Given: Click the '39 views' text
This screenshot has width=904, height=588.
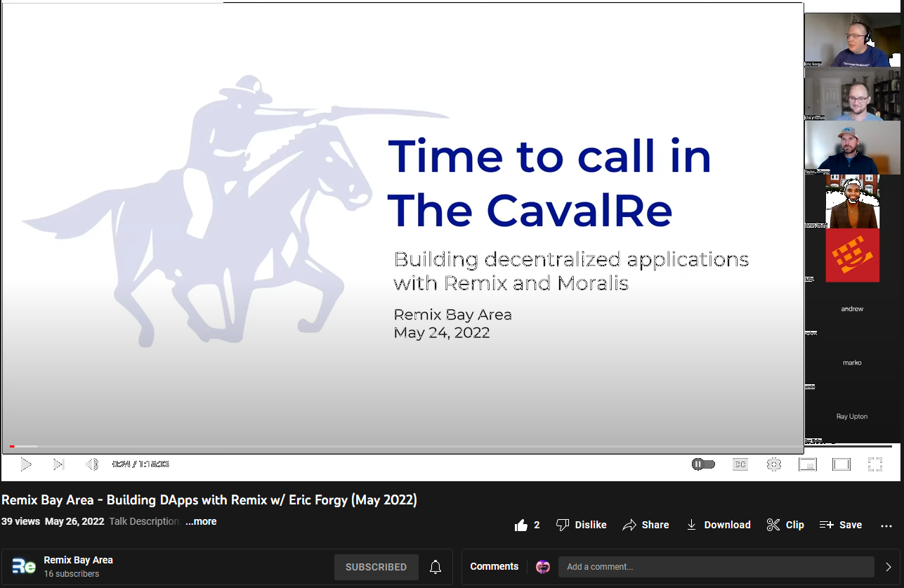Looking at the screenshot, I should pos(20,521).
